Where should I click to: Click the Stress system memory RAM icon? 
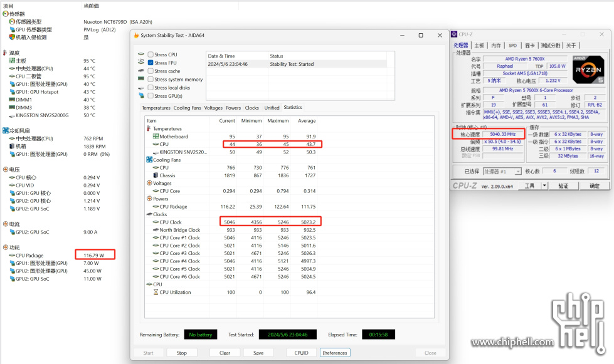point(141,79)
